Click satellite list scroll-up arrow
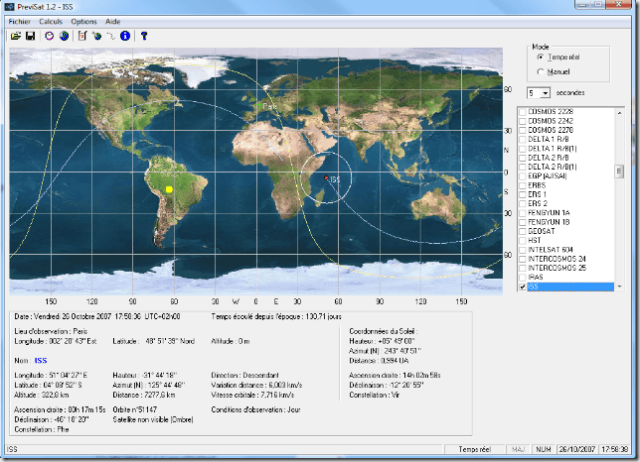The height and width of the screenshot is (462, 640). click(620, 111)
